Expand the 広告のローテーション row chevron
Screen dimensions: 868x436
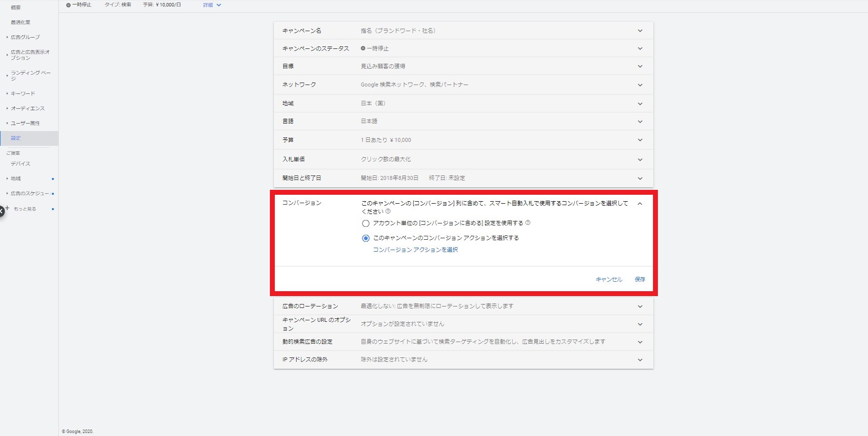coord(640,306)
